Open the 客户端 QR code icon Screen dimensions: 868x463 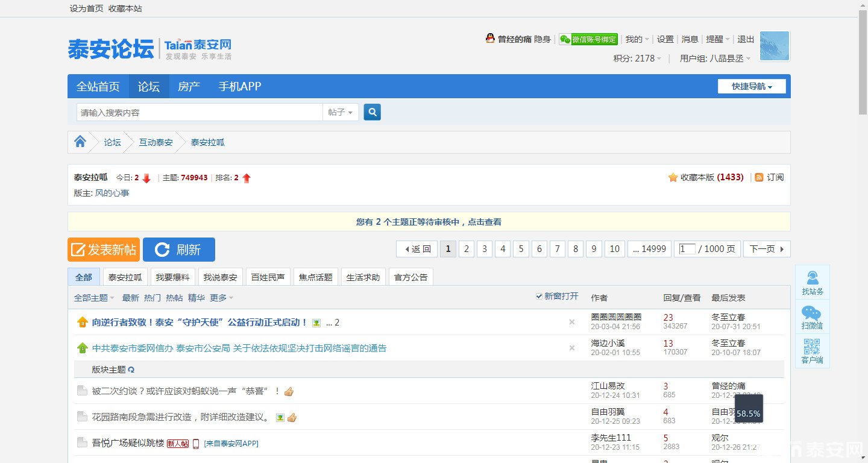813,351
